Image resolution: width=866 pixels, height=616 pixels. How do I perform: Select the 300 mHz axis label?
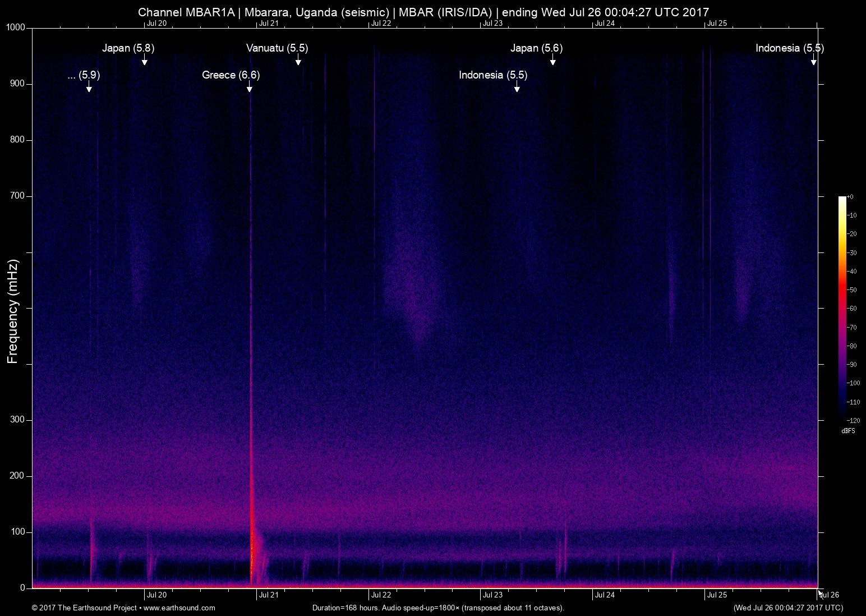pyautogui.click(x=17, y=419)
